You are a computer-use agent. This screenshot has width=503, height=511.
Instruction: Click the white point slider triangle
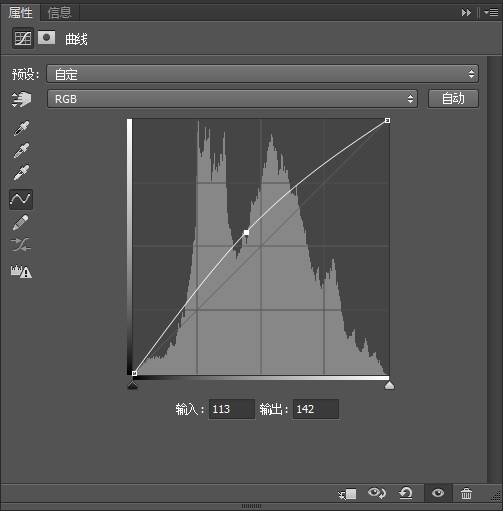[x=389, y=385]
